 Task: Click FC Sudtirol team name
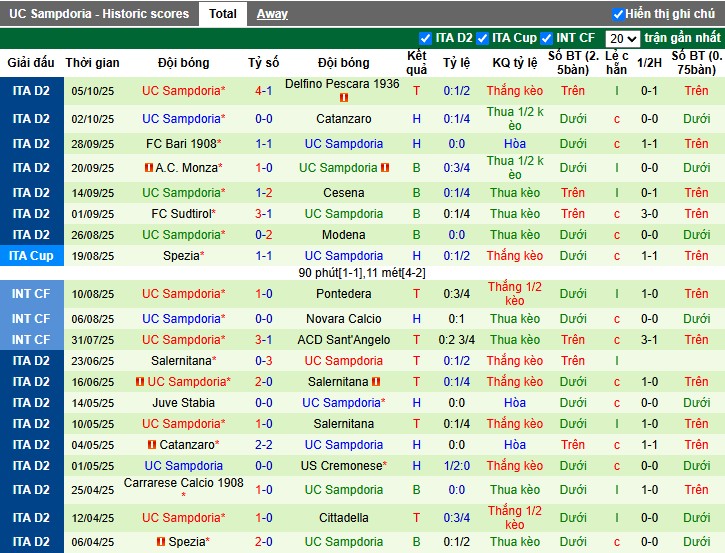coord(182,214)
